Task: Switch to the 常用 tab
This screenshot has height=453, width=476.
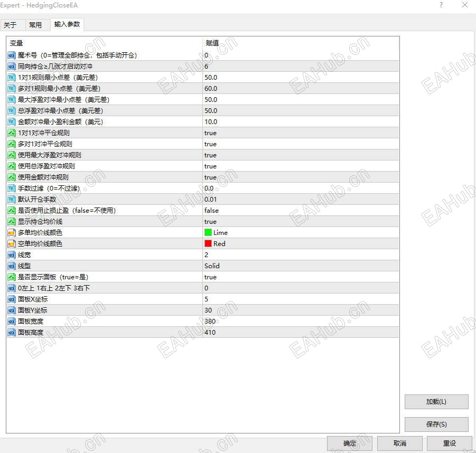Action: tap(36, 24)
